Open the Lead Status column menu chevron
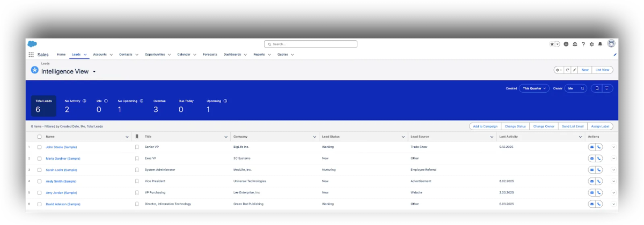This screenshot has height=225, width=644. pos(403,137)
